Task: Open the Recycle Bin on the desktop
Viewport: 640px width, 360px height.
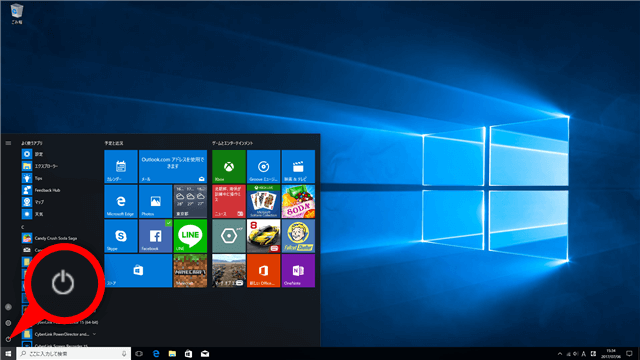Action: point(16,13)
